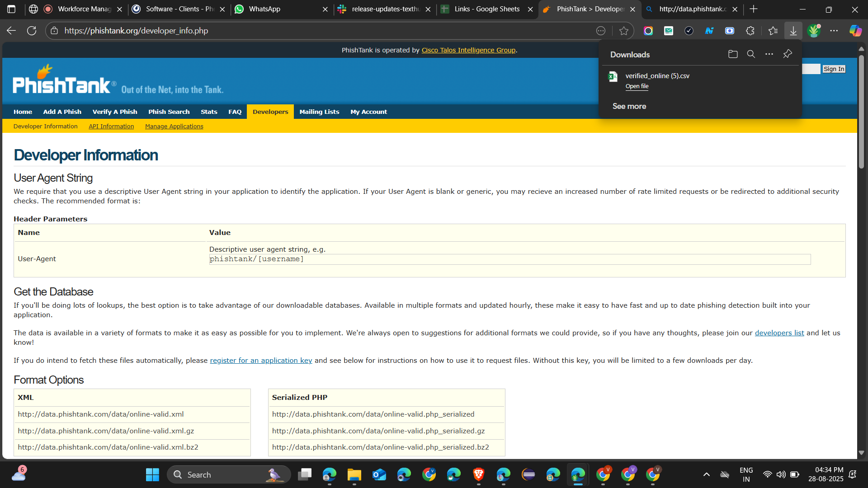Click Open file under downloaded csv

[637, 86]
